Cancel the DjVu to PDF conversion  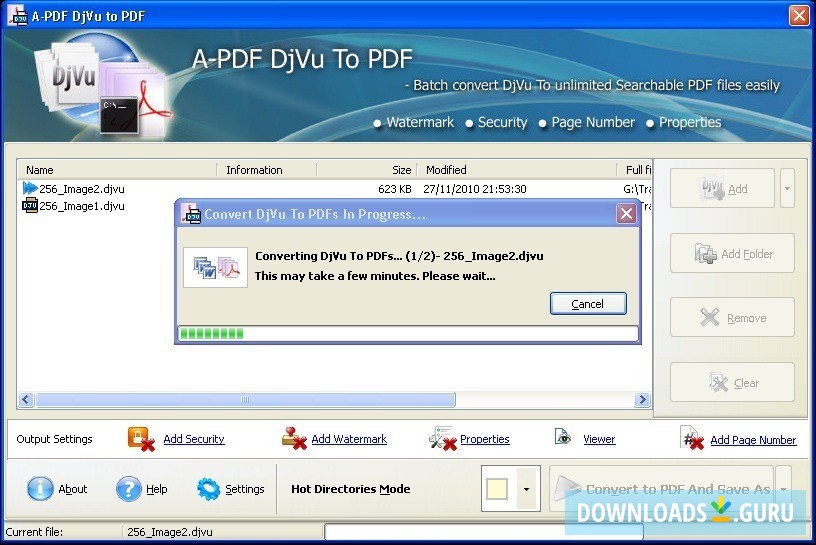point(588,304)
